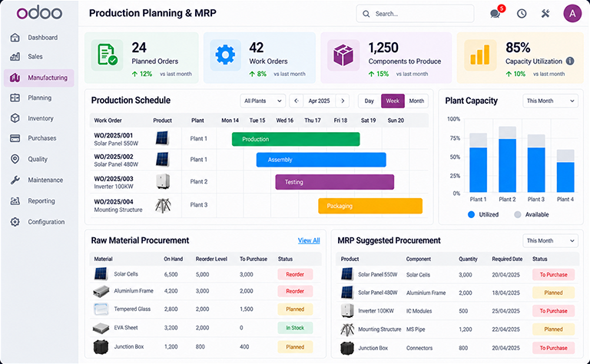Screen dimensions: 590x364
Task: Click the In Stock status for EVA Sheet
Action: pyautogui.click(x=295, y=328)
